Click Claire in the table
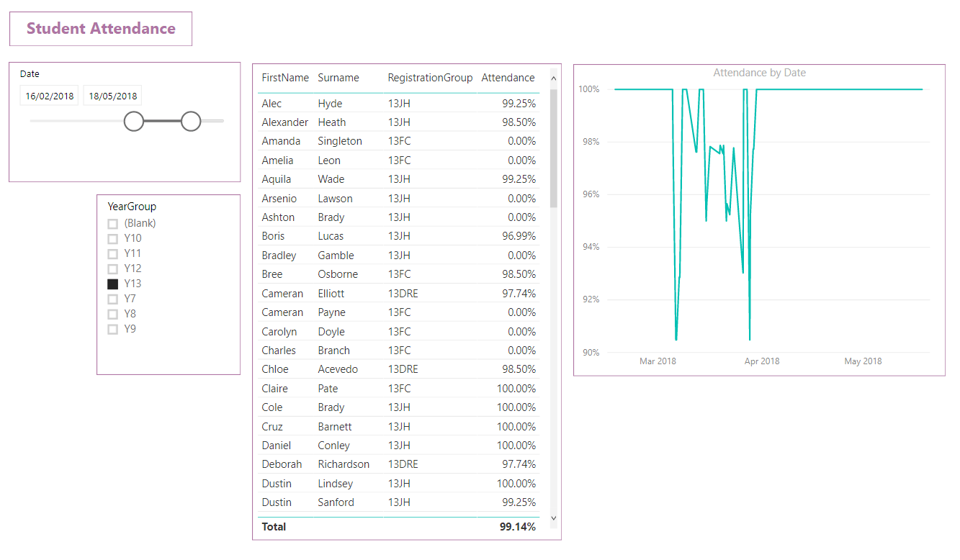Image resolution: width=960 pixels, height=560 pixels. 275,389
